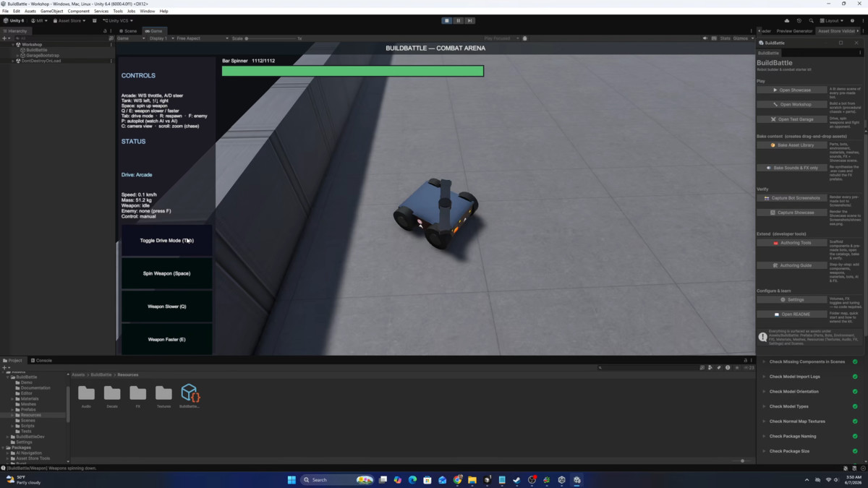Click the Weapon Slower (Q) button

coord(166,307)
